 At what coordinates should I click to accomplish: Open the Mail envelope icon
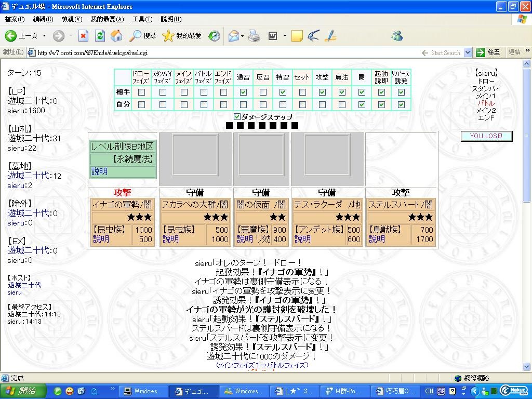[x=233, y=36]
